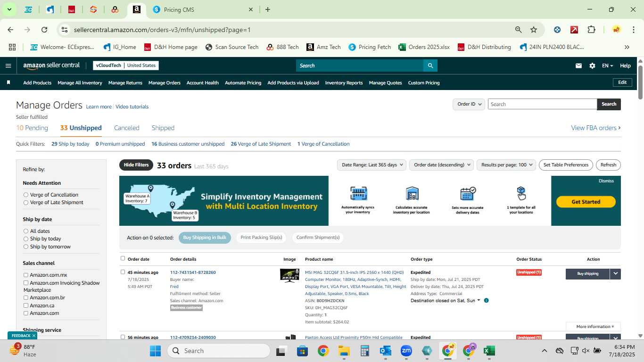Switch to the Shipped orders tab
Image resolution: width=644 pixels, height=362 pixels.
[163, 128]
